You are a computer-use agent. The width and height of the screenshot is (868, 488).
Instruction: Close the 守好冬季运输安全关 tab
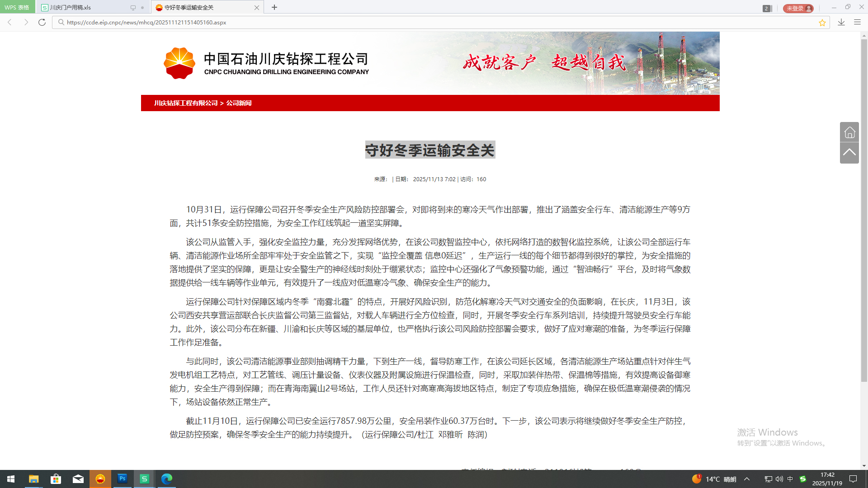(257, 8)
